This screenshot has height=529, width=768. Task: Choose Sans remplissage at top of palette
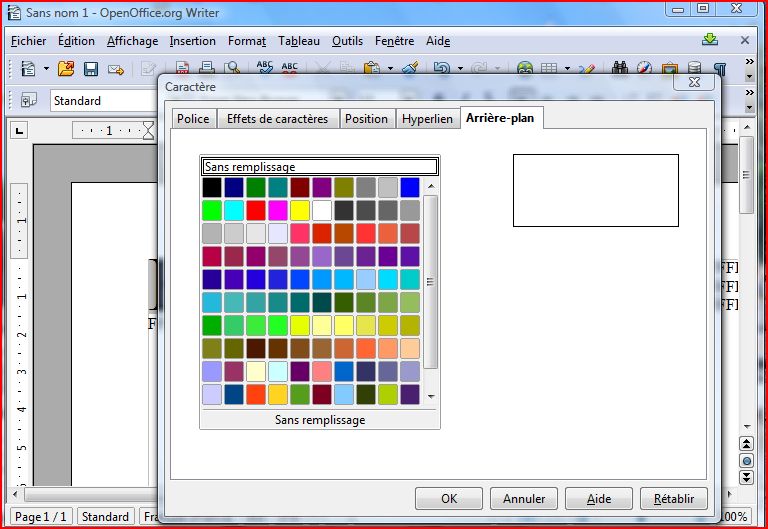click(320, 167)
